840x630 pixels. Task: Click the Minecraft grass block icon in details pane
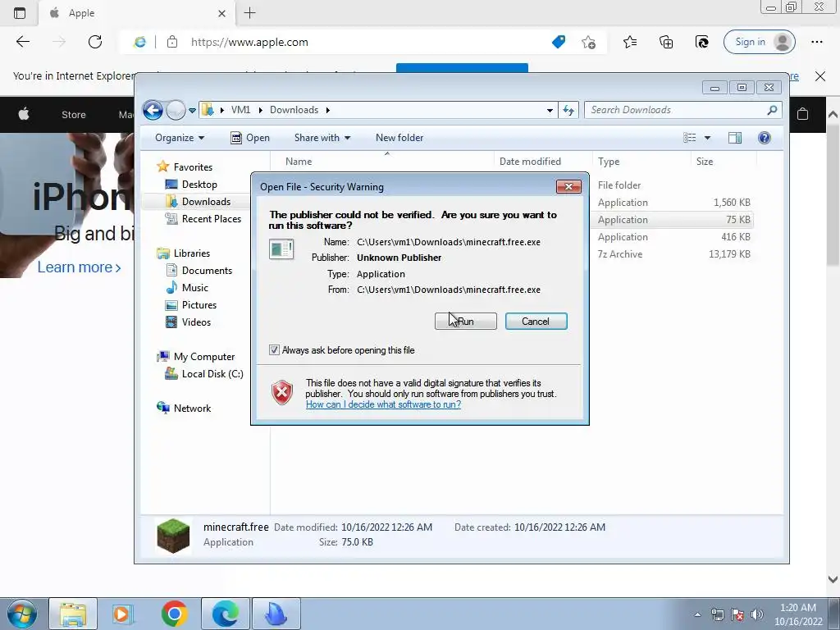(x=173, y=535)
